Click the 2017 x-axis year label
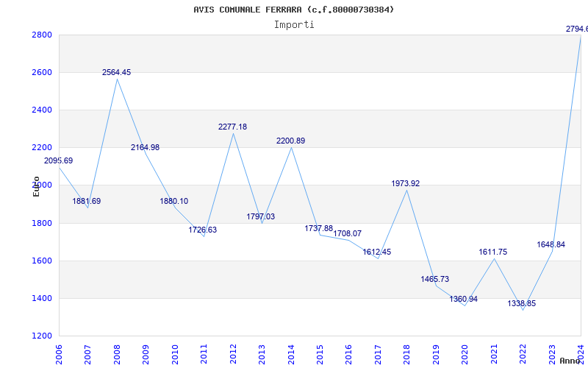 coord(378,355)
